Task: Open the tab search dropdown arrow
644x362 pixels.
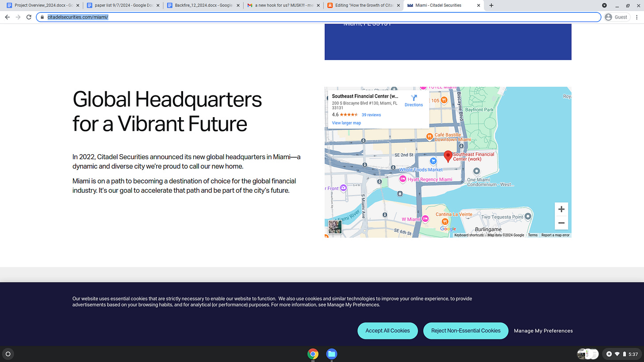Action: click(604, 5)
